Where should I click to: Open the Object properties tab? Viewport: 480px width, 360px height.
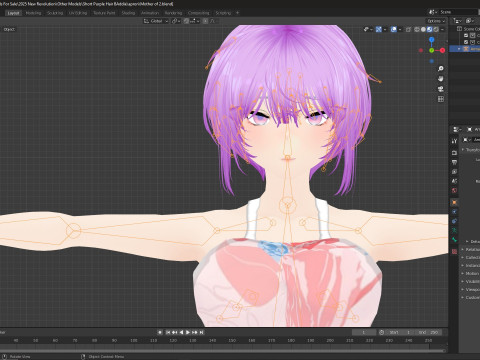pos(454,202)
